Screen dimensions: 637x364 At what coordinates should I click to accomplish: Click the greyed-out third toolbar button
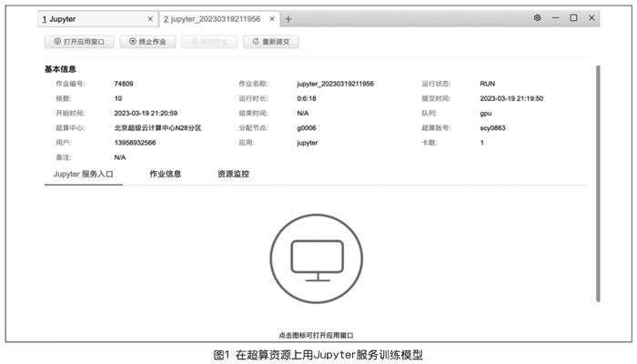(x=208, y=41)
